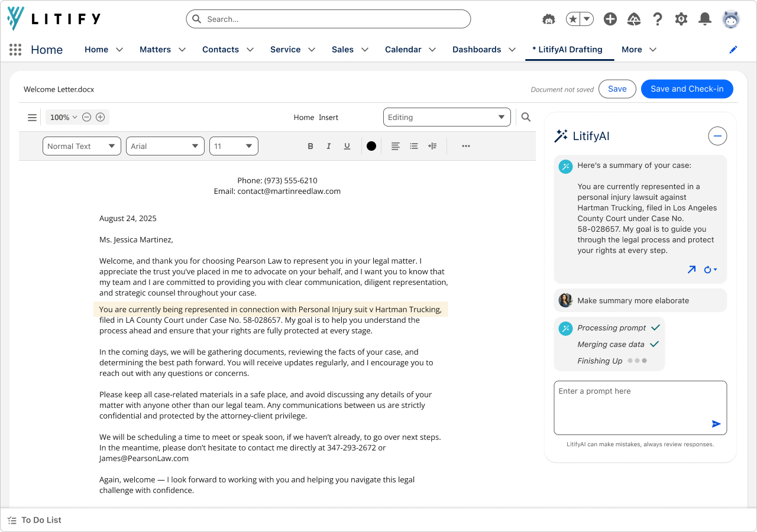Open the Sales tab
Screen dimensions: 757x532
342,50
